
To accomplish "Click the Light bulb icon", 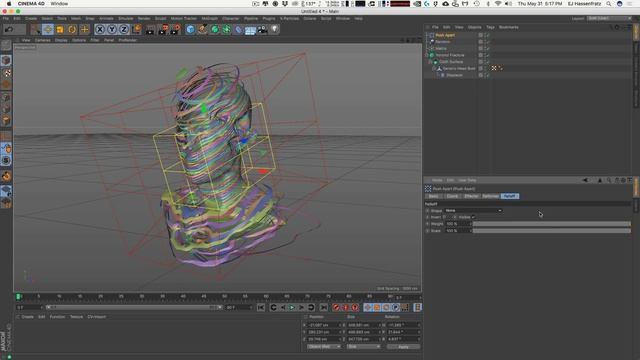I will 274,29.
